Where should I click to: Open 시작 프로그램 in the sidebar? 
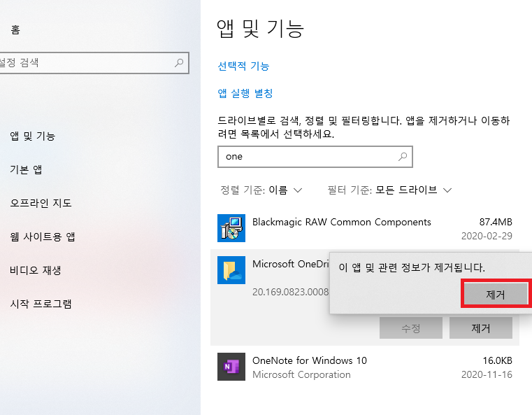(41, 304)
